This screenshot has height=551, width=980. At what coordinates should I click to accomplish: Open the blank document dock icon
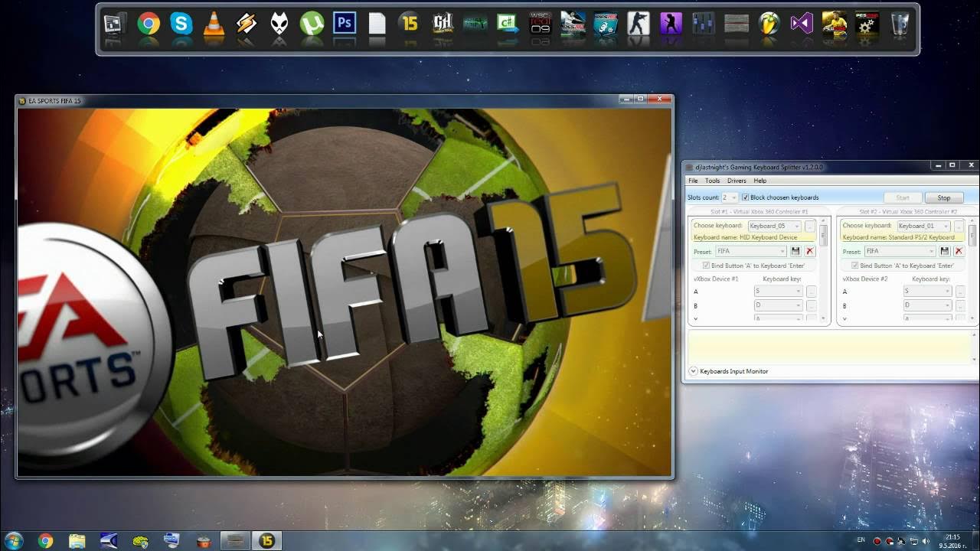tap(377, 24)
